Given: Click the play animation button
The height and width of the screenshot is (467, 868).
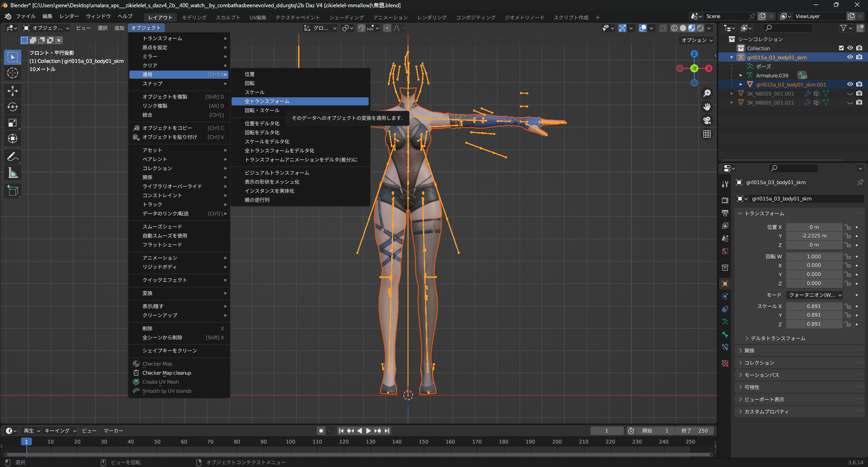Looking at the screenshot, I should [368, 431].
